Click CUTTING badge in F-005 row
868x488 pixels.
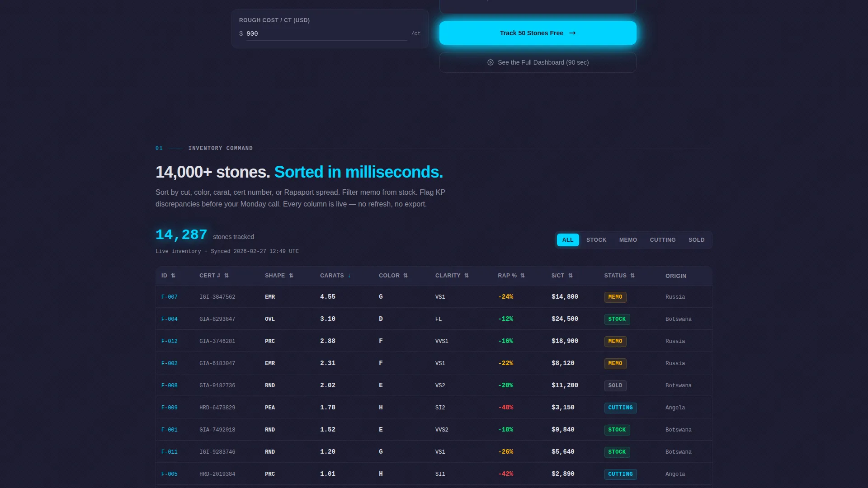620,474
